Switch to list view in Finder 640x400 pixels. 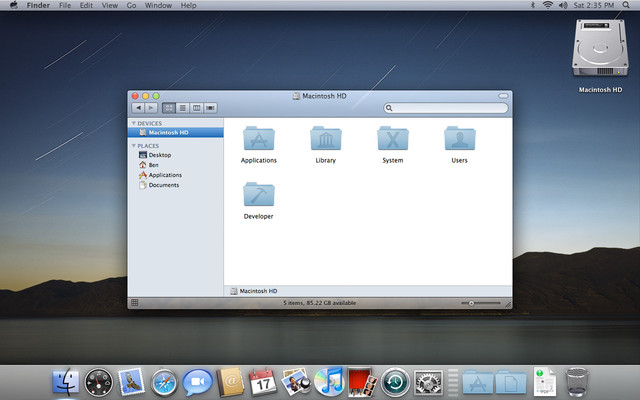click(183, 107)
